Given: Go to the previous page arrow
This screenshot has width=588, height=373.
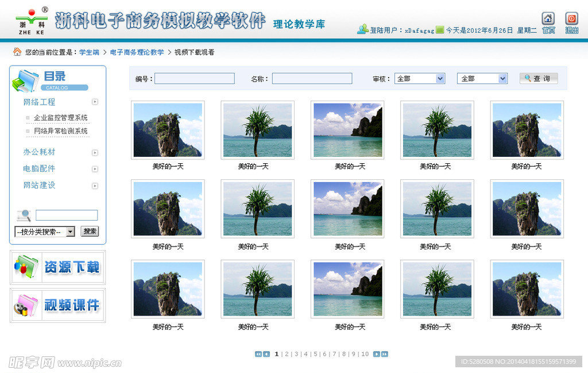Looking at the screenshot, I should pos(266,354).
